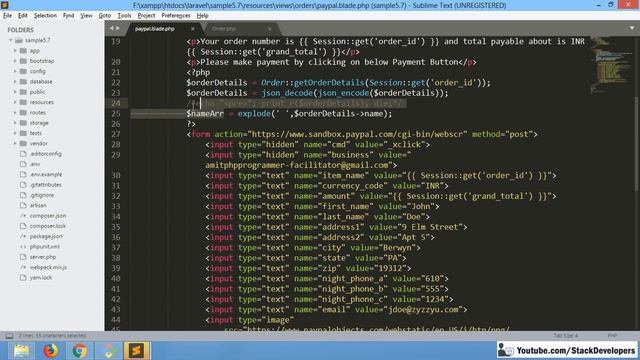
Task: Open the Help menu
Action: (202, 16)
